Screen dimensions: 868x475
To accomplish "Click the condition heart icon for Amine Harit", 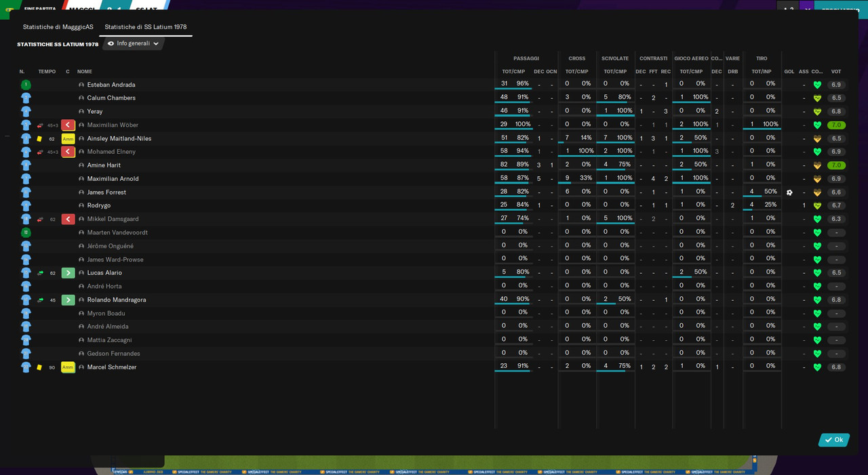I will 817,165.
